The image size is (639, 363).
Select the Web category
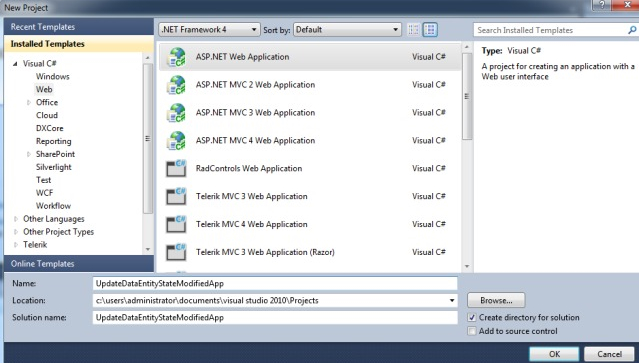click(44, 89)
